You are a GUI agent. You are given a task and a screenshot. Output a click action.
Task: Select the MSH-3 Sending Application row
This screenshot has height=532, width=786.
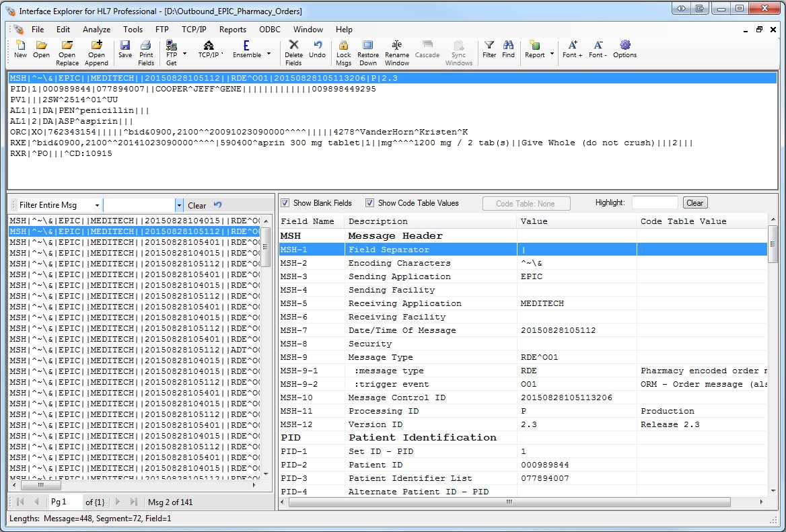523,276
